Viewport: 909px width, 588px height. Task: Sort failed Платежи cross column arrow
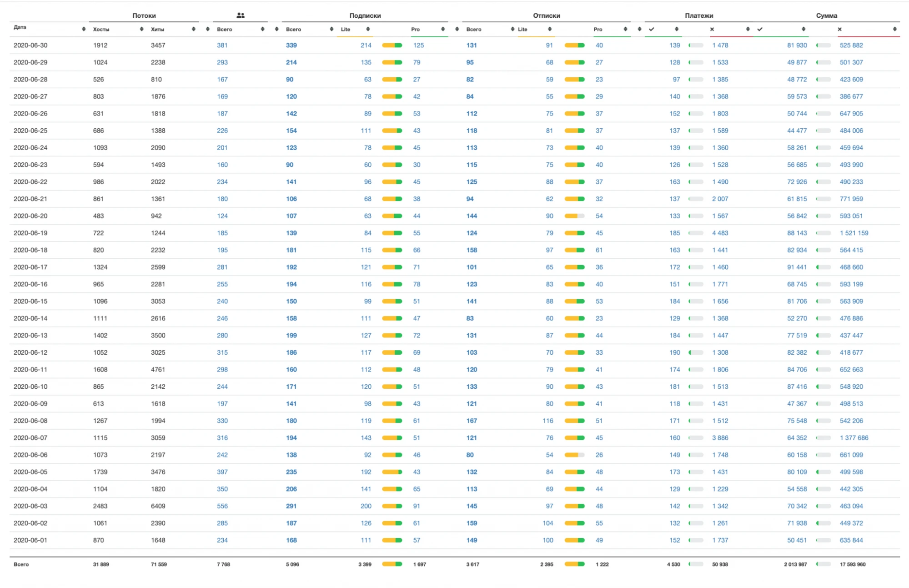coord(748,29)
